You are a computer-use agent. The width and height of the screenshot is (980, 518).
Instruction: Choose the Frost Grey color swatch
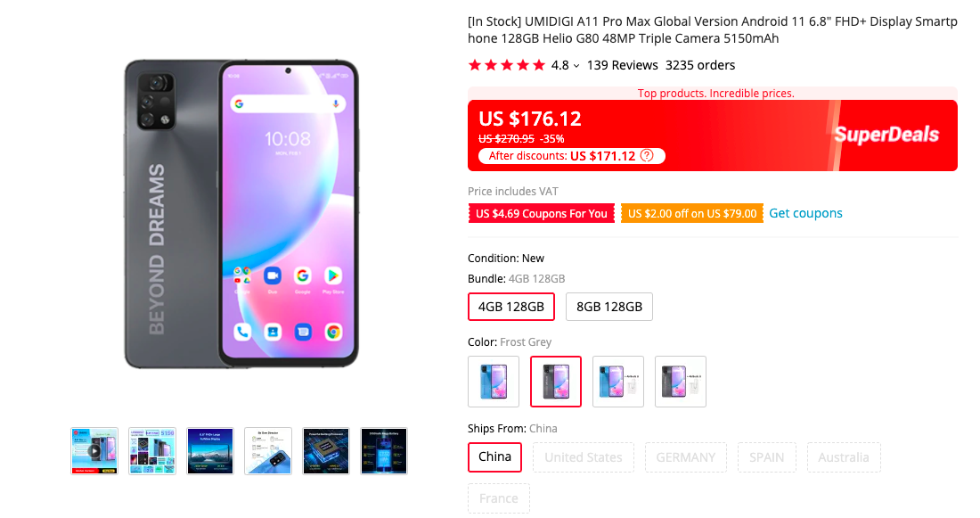click(x=556, y=381)
